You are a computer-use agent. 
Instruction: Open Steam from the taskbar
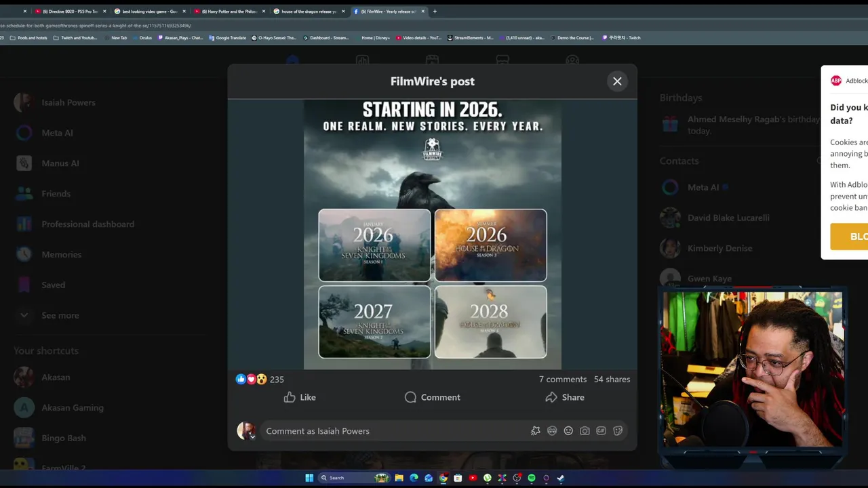tap(561, 478)
